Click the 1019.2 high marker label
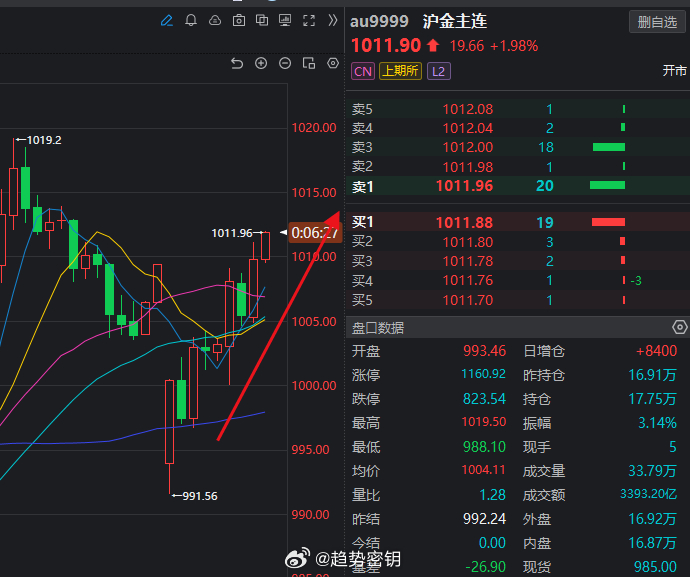690x577 pixels. click(44, 140)
